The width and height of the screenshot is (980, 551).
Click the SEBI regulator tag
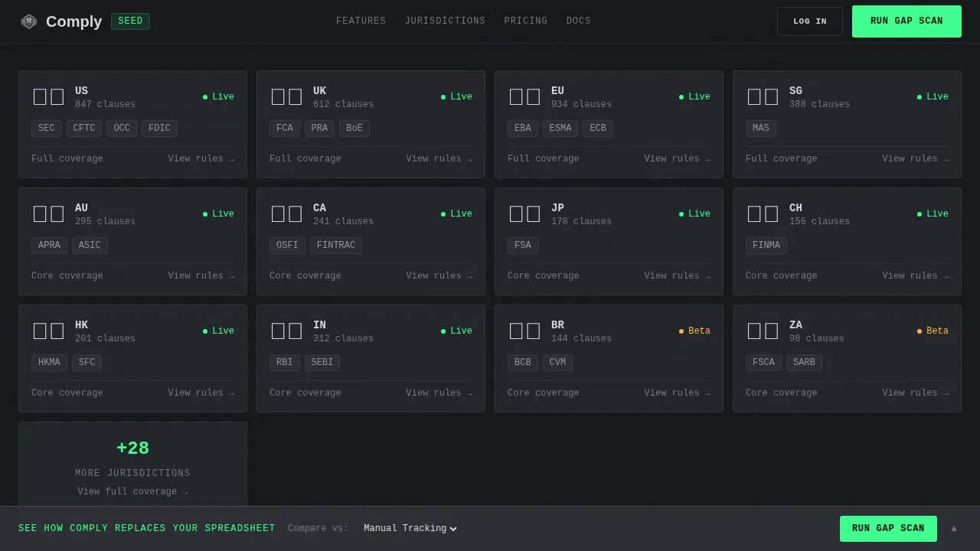322,363
